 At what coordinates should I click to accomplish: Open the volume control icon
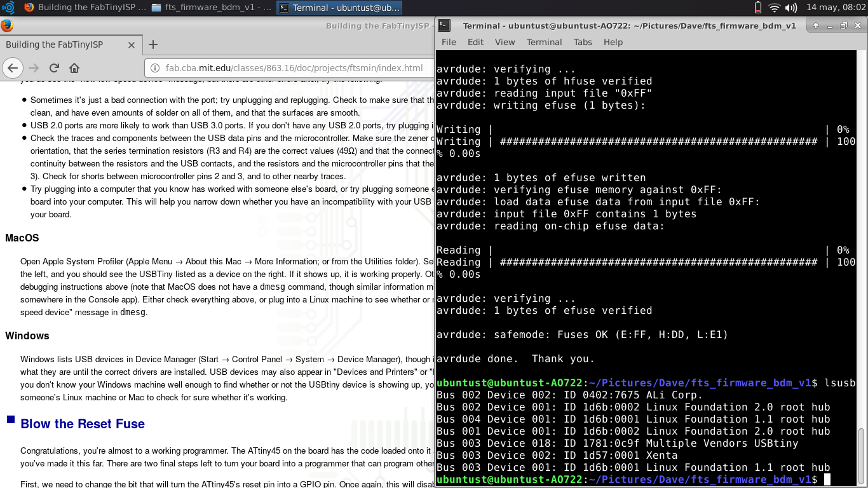(791, 8)
